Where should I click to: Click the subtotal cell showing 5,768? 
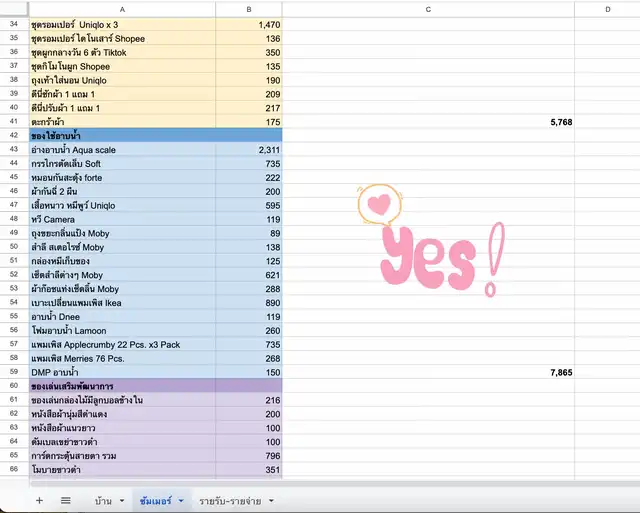point(428,122)
